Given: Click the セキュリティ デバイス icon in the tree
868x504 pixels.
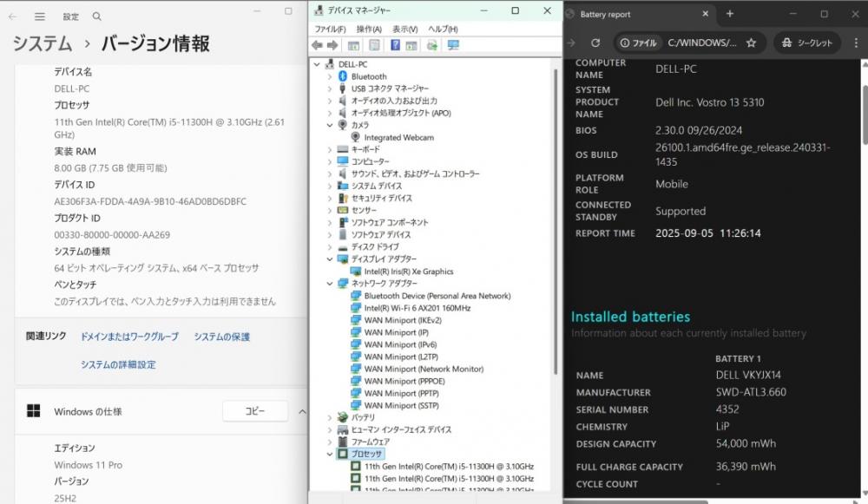Looking at the screenshot, I should point(343,198).
